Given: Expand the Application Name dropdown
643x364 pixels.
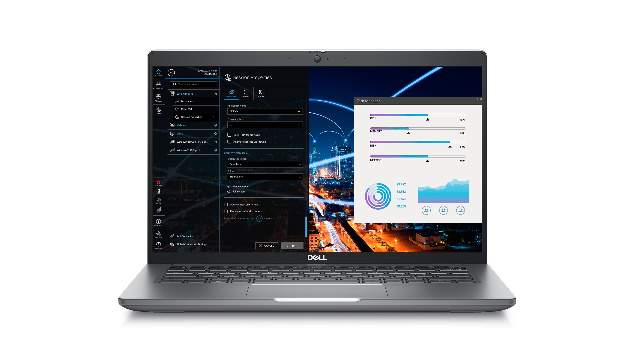Looking at the screenshot, I should point(299,111).
